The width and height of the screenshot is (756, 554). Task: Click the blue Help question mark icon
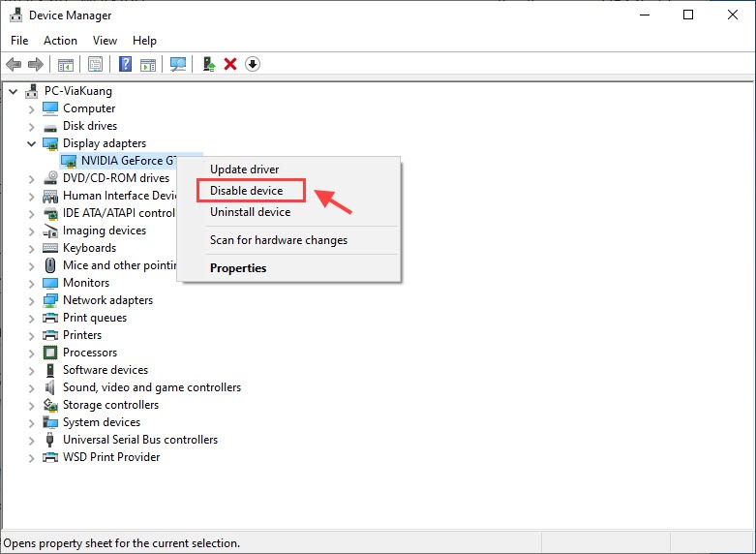(x=126, y=64)
